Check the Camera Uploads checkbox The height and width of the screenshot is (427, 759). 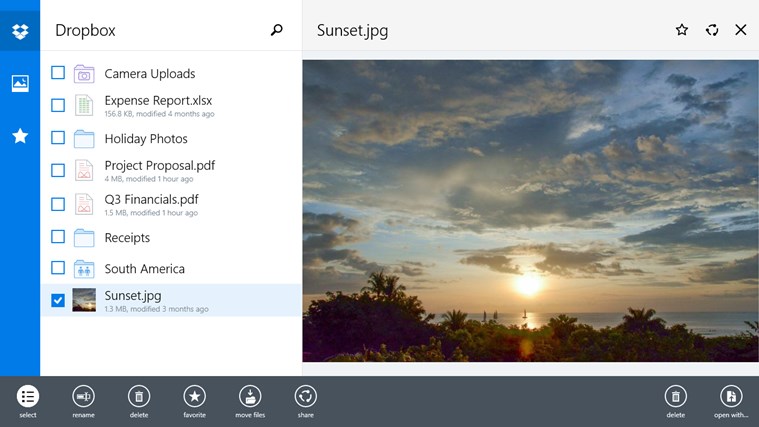tap(58, 73)
